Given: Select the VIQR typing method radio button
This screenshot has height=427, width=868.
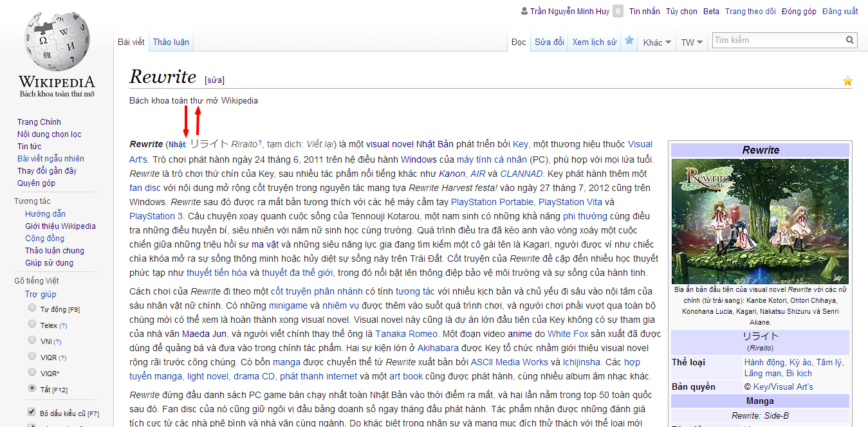Looking at the screenshot, I should 32,356.
